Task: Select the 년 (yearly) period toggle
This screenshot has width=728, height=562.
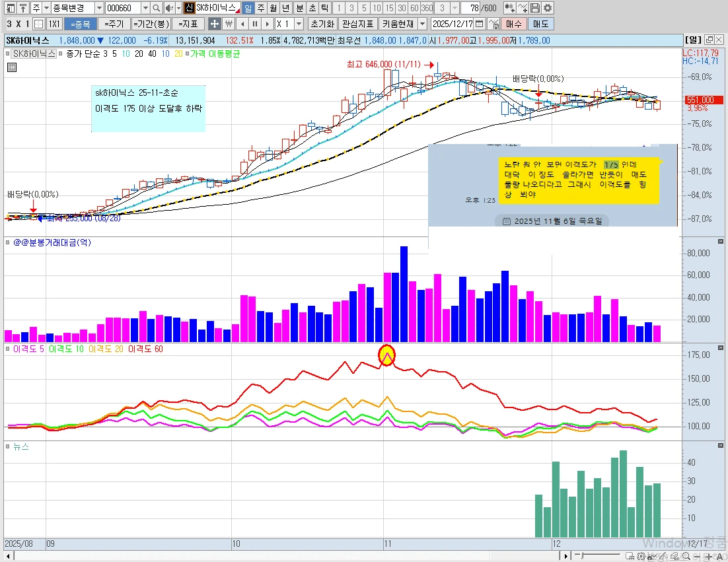Action: tap(286, 8)
